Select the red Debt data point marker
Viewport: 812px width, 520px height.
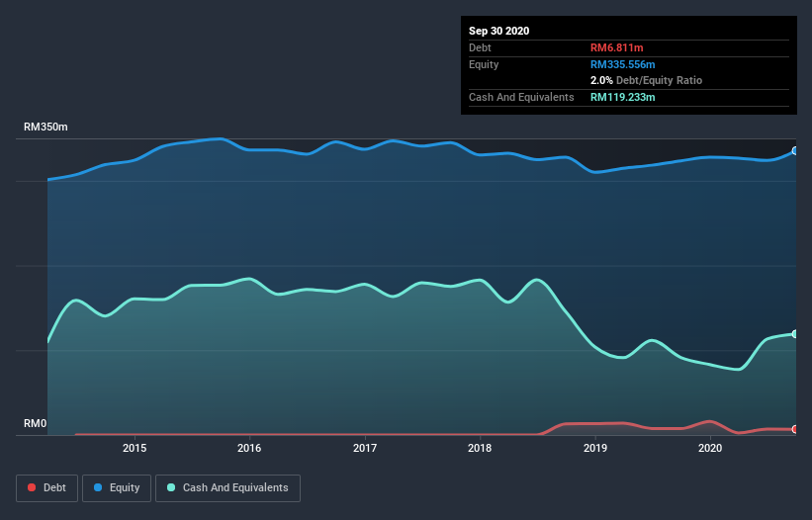click(x=794, y=429)
